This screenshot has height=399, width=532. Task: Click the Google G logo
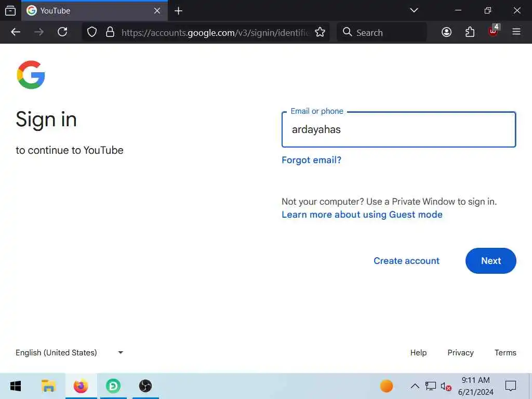31,75
